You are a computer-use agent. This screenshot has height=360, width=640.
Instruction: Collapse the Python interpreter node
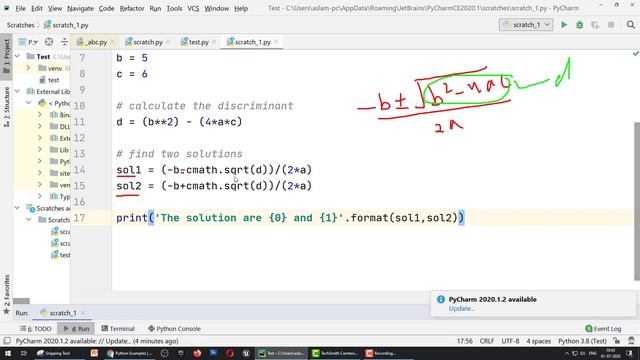pos(29,103)
